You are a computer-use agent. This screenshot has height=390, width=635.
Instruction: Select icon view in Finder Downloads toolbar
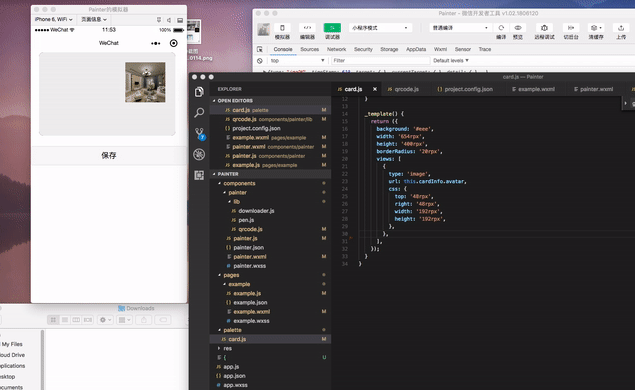tap(53, 320)
